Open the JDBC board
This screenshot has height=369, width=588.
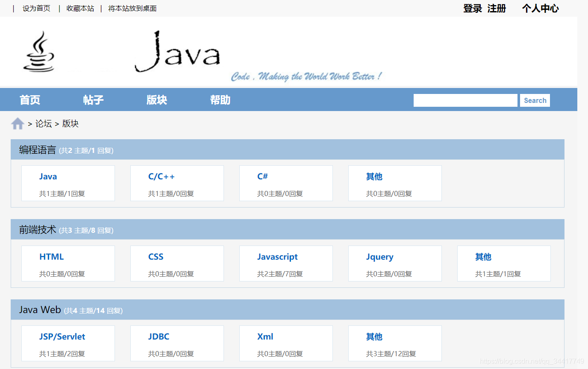pos(159,337)
